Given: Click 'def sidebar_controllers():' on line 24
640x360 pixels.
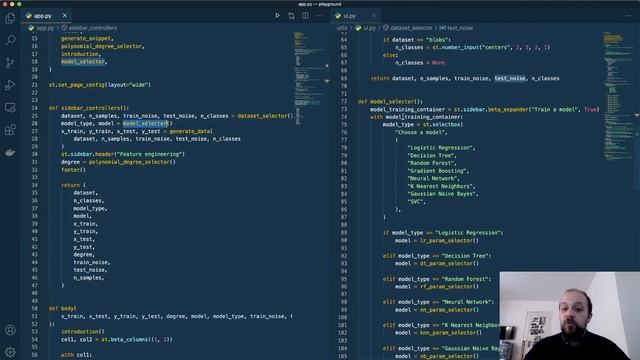Looking at the screenshot, I should pyautogui.click(x=89, y=108).
